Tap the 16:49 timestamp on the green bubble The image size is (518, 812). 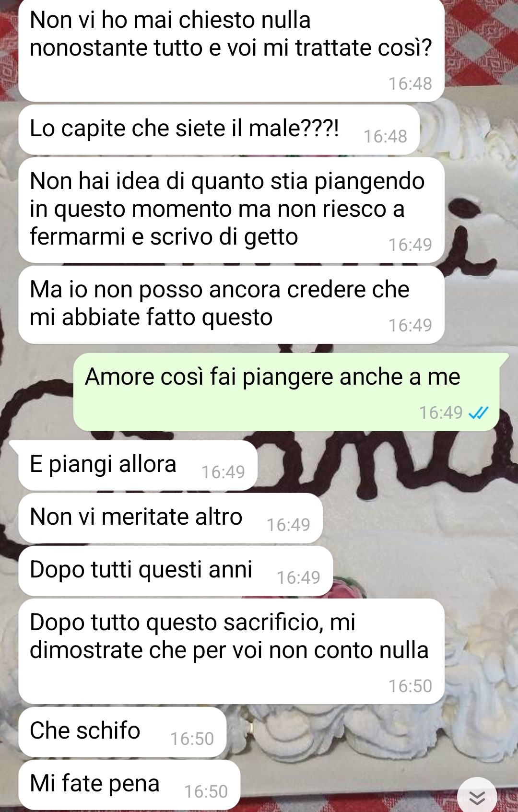[x=441, y=412]
